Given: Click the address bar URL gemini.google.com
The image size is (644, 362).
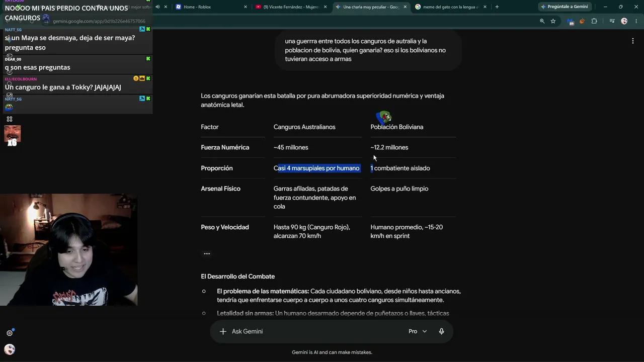Looking at the screenshot, I should tap(99, 21).
